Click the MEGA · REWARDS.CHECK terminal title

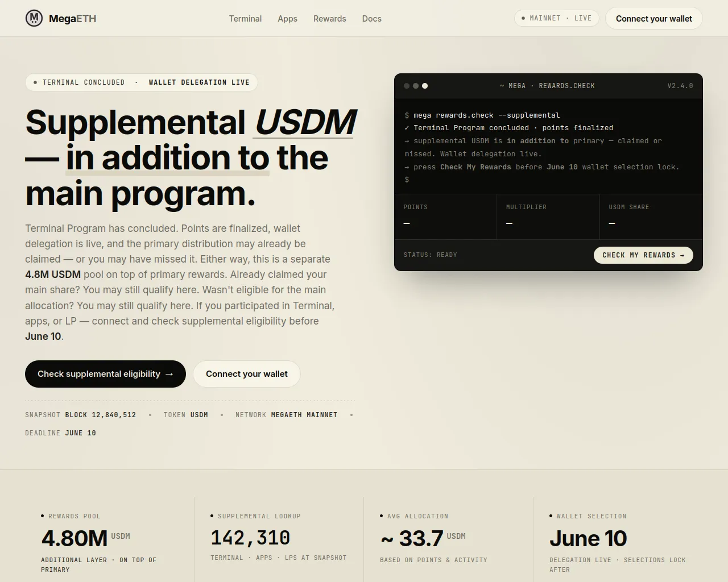[x=547, y=86]
